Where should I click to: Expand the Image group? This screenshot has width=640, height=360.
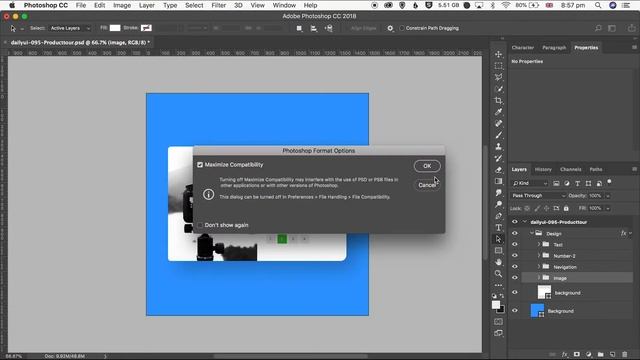(539, 278)
